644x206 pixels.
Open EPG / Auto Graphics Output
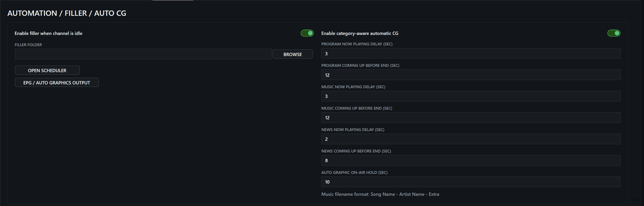[57, 83]
